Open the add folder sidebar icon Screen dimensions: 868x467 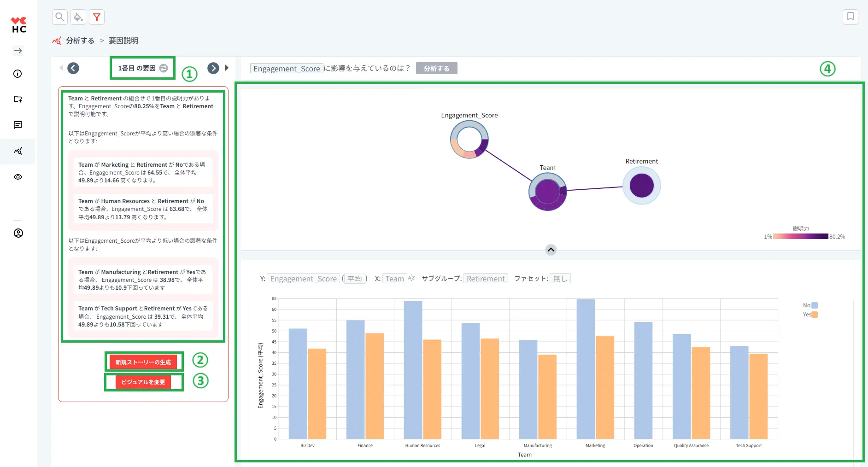pyautogui.click(x=18, y=99)
